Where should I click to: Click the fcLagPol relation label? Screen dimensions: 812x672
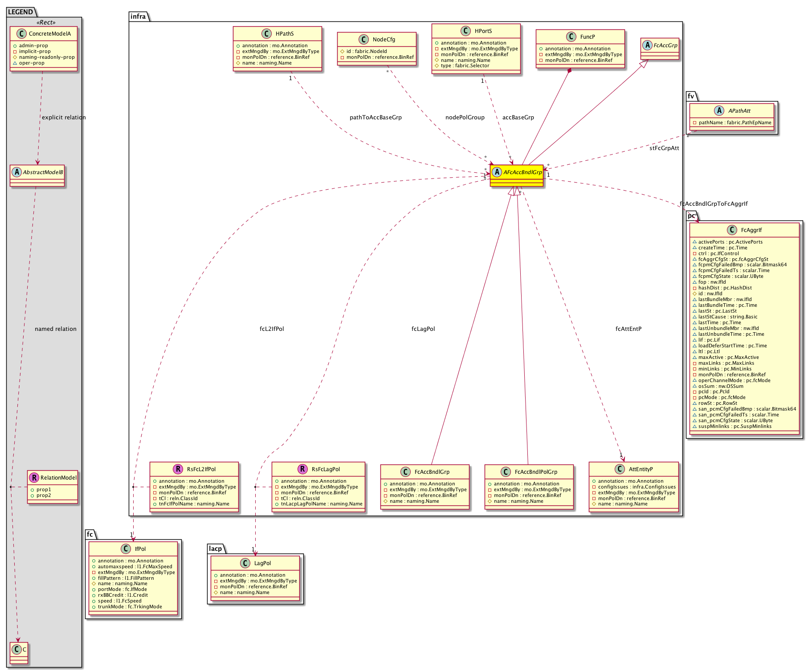[423, 329]
